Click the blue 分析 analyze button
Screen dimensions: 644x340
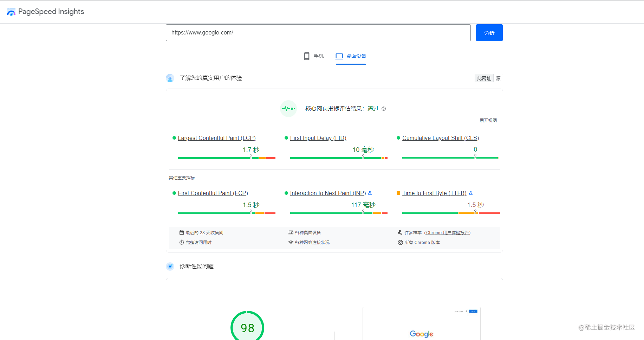[489, 33]
